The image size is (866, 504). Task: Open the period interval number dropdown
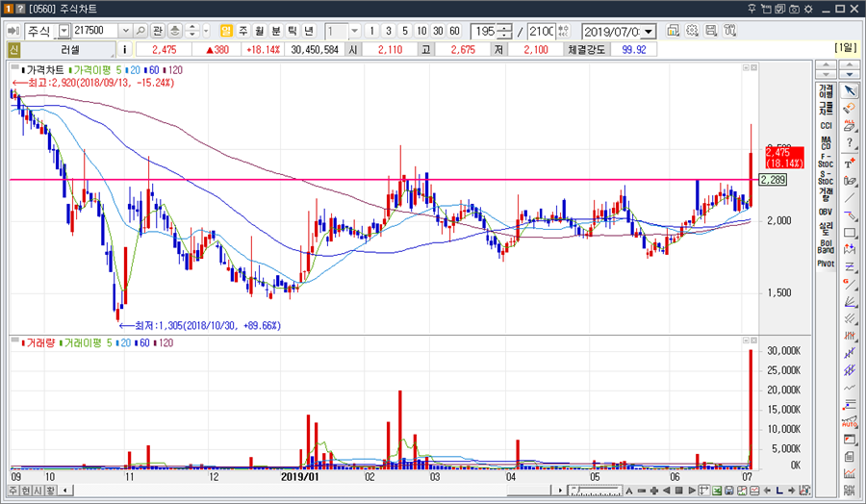(x=354, y=31)
